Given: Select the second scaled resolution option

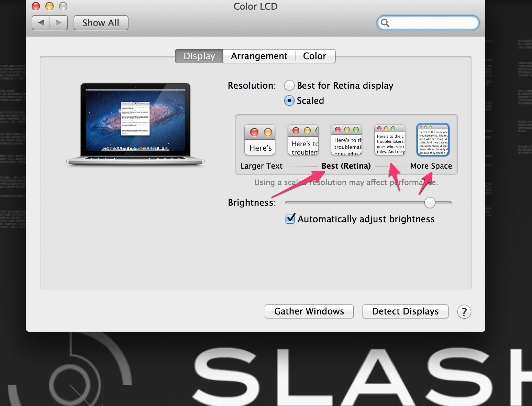Looking at the screenshot, I should tap(303, 140).
